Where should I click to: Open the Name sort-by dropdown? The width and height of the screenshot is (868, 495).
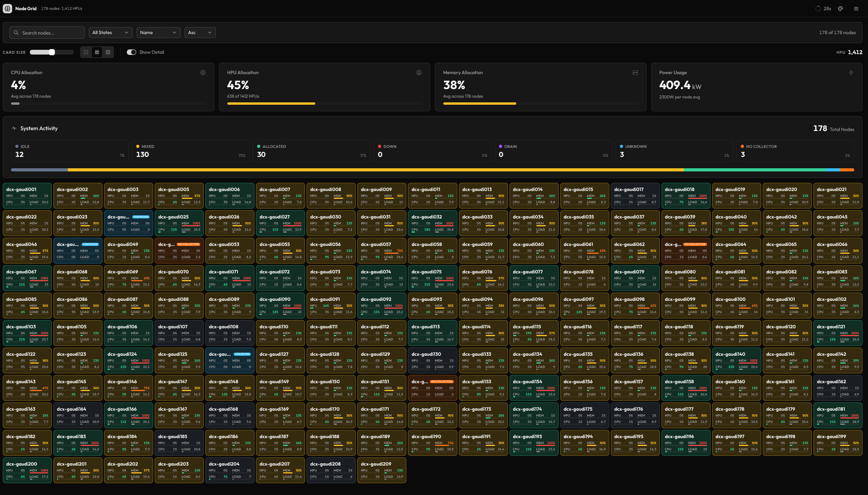pyautogui.click(x=159, y=33)
